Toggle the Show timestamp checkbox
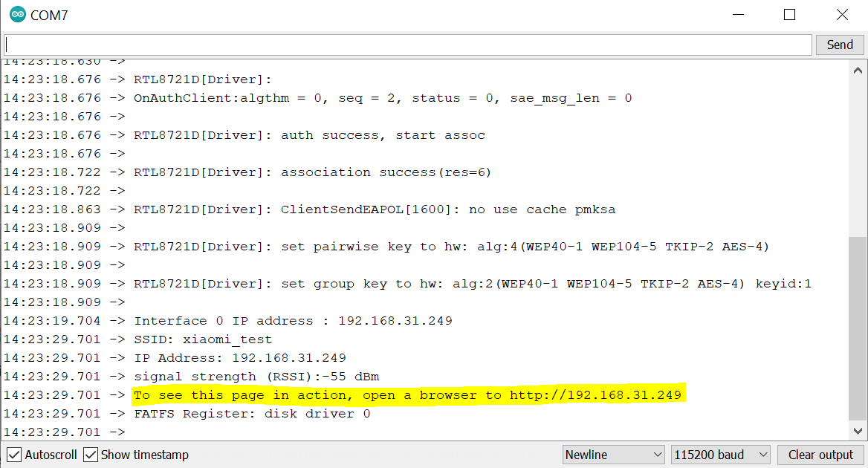Screen dimensions: 868x468 tap(90, 455)
